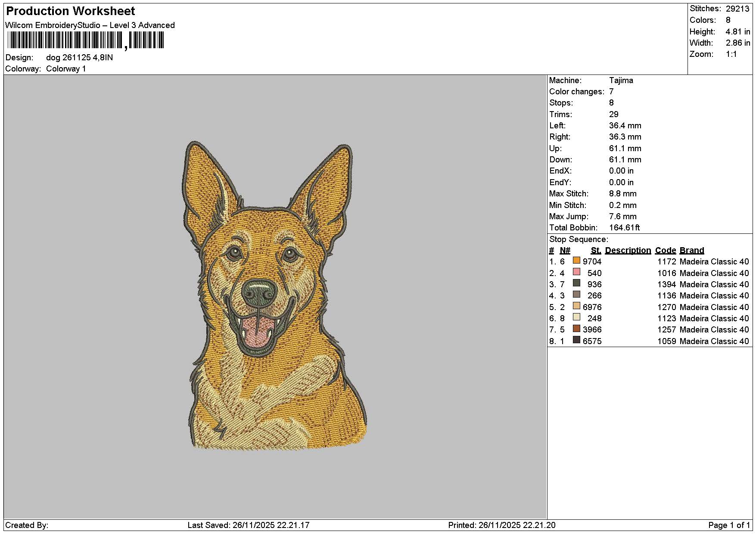Click the Width value 2.86 in
Screen dimensions: 756x534
(x=738, y=43)
